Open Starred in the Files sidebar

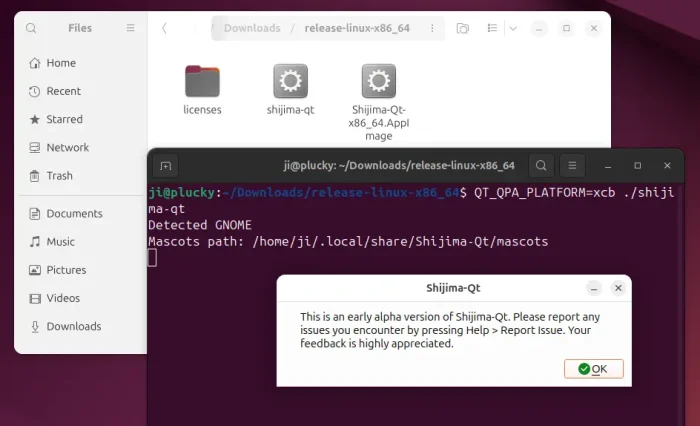coord(83,119)
